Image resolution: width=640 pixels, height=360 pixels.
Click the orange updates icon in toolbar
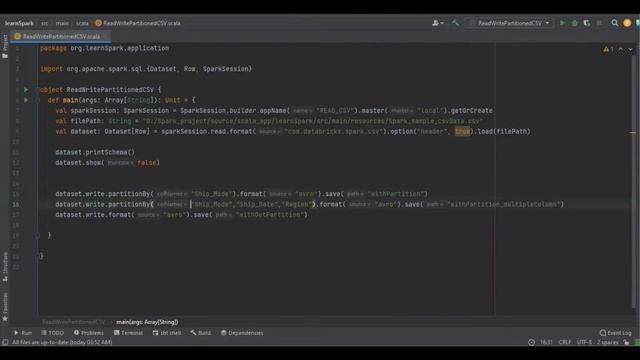tap(627, 23)
